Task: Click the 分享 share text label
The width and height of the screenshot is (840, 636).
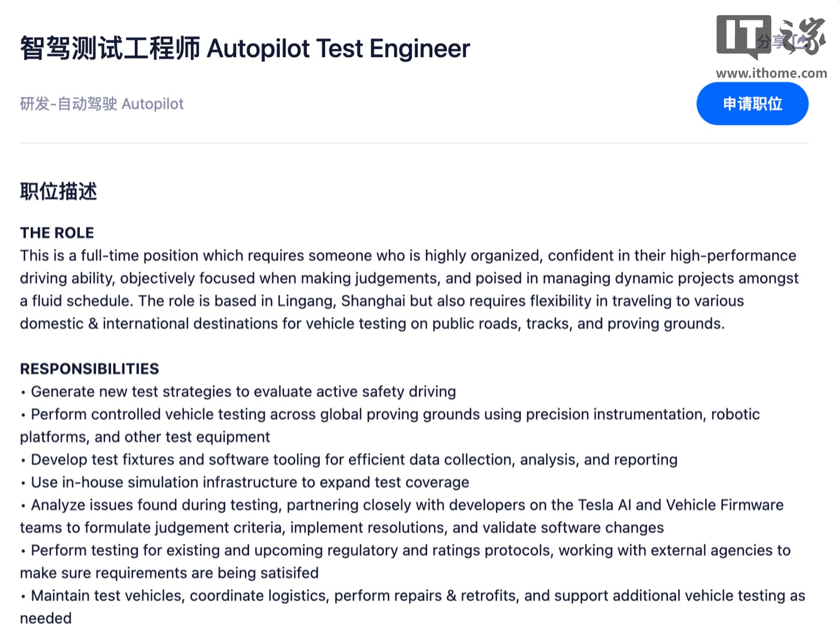Action: point(771,41)
